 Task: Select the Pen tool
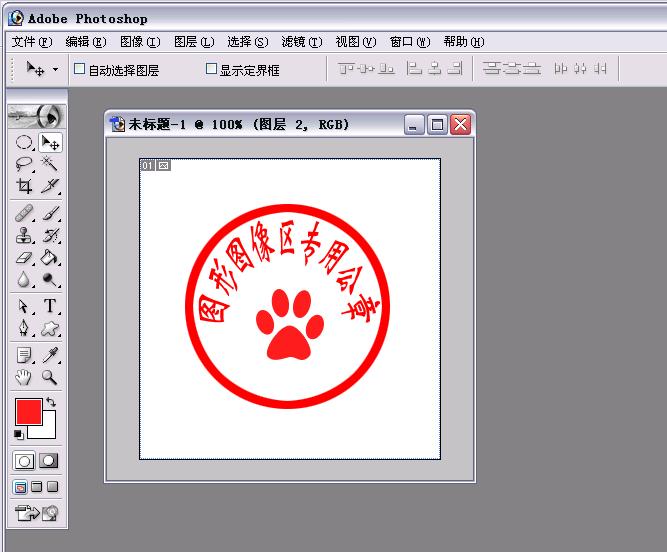click(x=25, y=328)
